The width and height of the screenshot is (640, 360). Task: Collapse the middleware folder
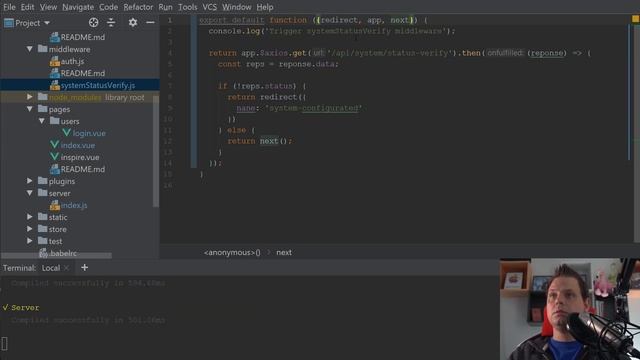[x=29, y=49]
